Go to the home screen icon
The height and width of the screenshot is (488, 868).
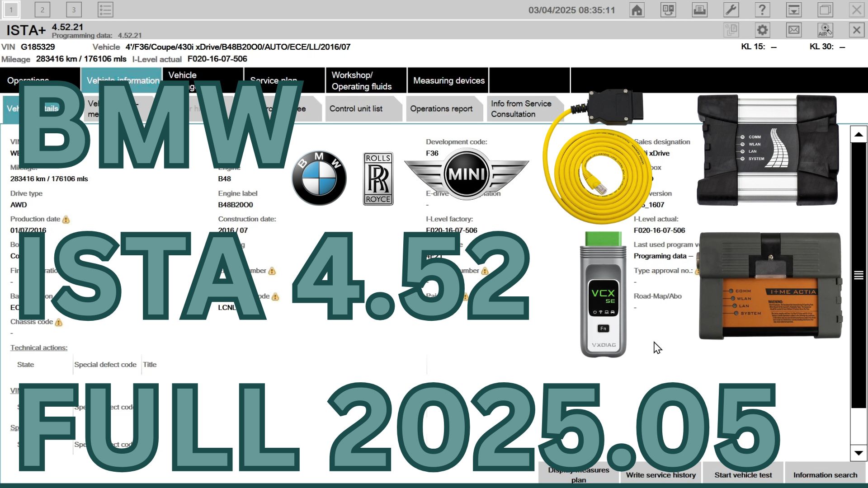pos(637,10)
